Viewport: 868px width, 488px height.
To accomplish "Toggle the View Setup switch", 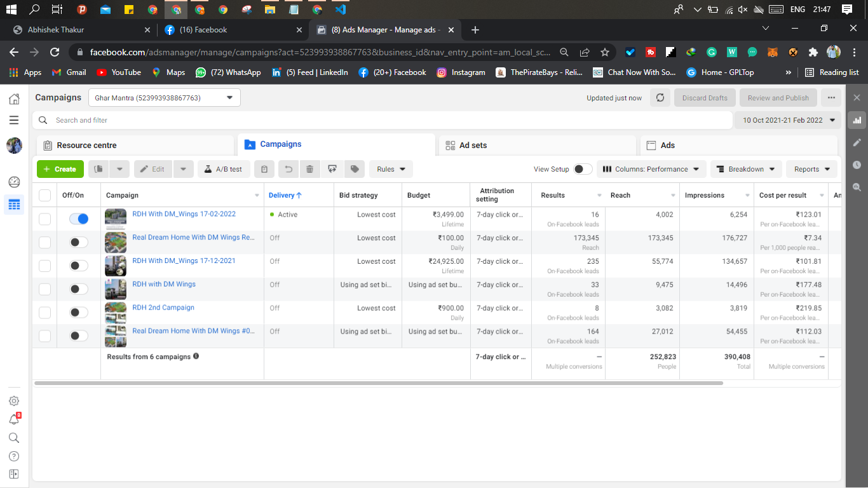I will 582,169.
